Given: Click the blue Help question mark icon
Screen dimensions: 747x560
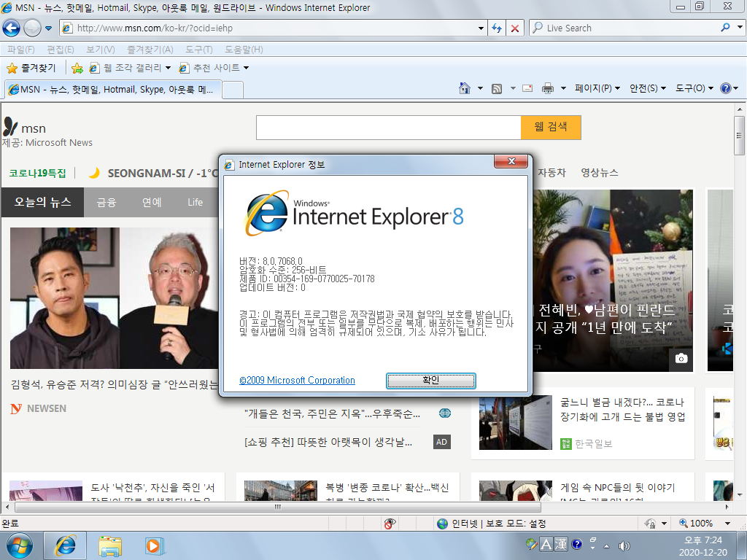Looking at the screenshot, I should 726,88.
